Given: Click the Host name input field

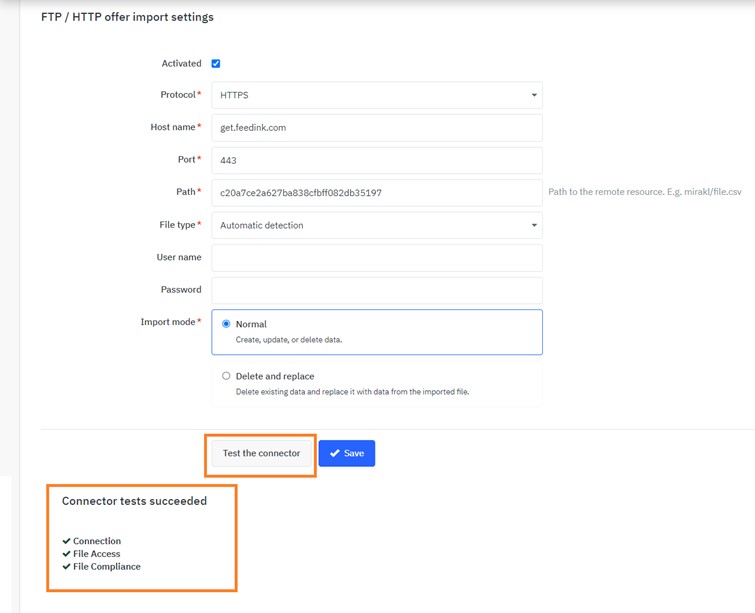Looking at the screenshot, I should coord(377,128).
